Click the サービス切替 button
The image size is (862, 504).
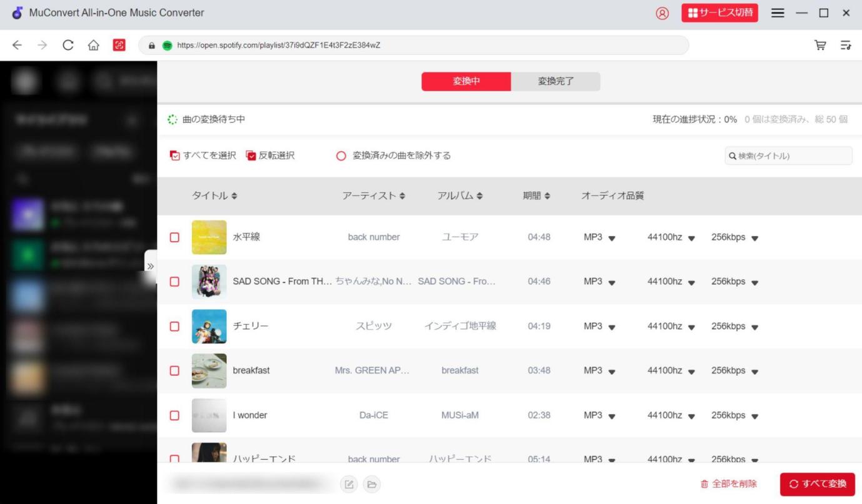[x=719, y=13]
